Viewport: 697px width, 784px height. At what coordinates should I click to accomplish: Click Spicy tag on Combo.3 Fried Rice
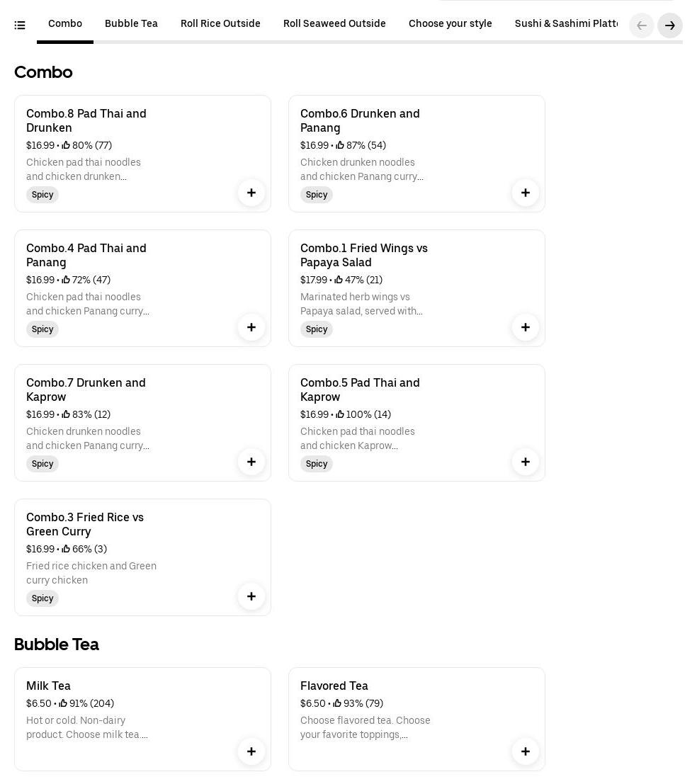[42, 598]
